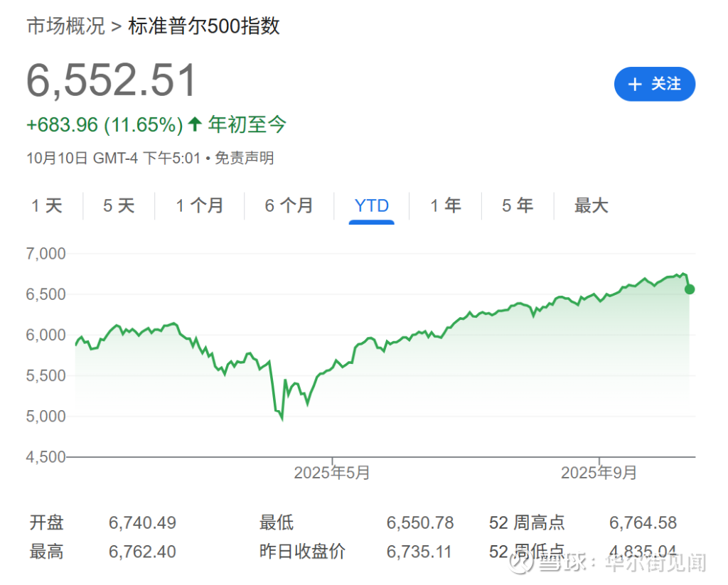This screenshot has height=585, width=728.
Task: Select the 5年 time range tab
Action: tap(517, 205)
